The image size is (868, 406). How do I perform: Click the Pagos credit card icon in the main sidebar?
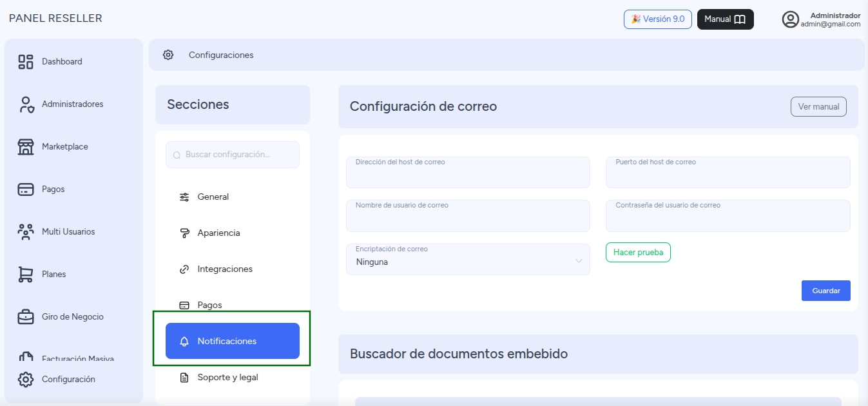[26, 189]
